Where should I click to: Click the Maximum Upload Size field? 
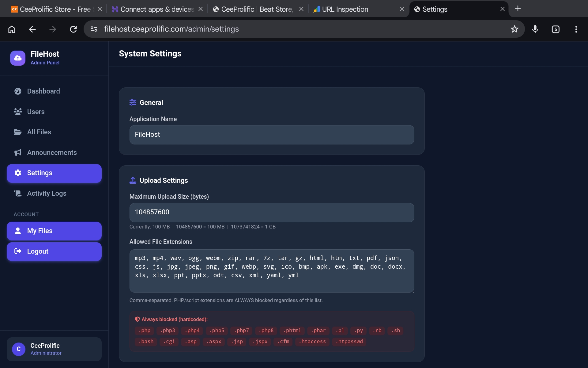pyautogui.click(x=272, y=213)
